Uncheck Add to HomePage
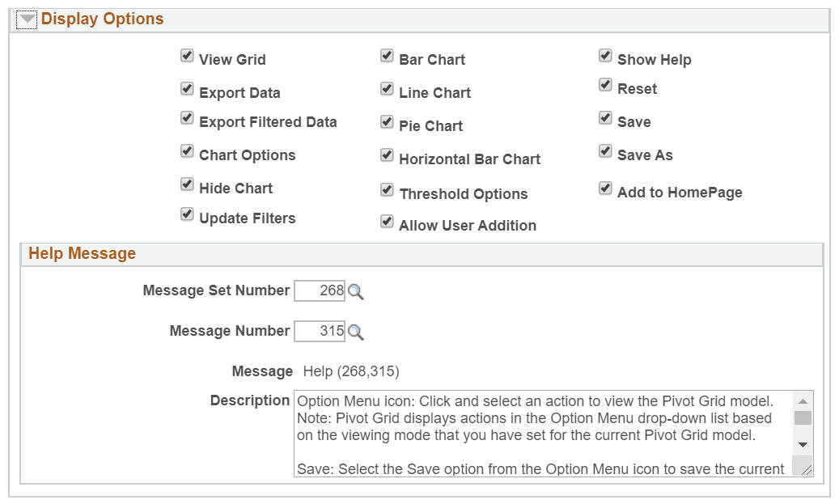Image resolution: width=839 pixels, height=504 pixels. coord(605,188)
